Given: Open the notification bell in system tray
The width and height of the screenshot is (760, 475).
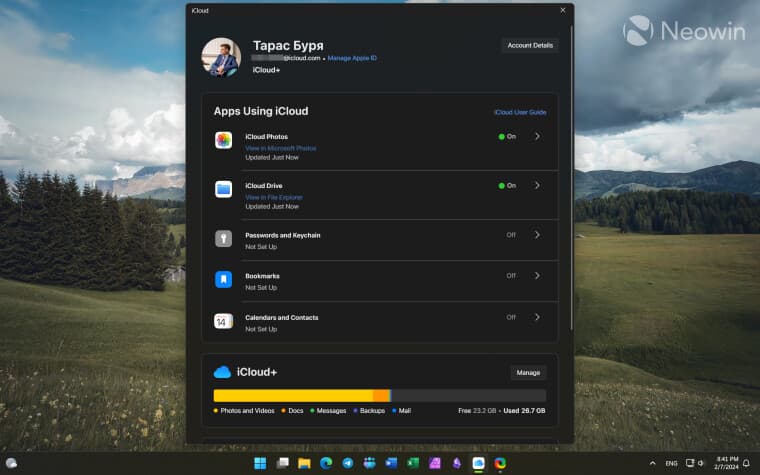Looking at the screenshot, I should (x=747, y=463).
